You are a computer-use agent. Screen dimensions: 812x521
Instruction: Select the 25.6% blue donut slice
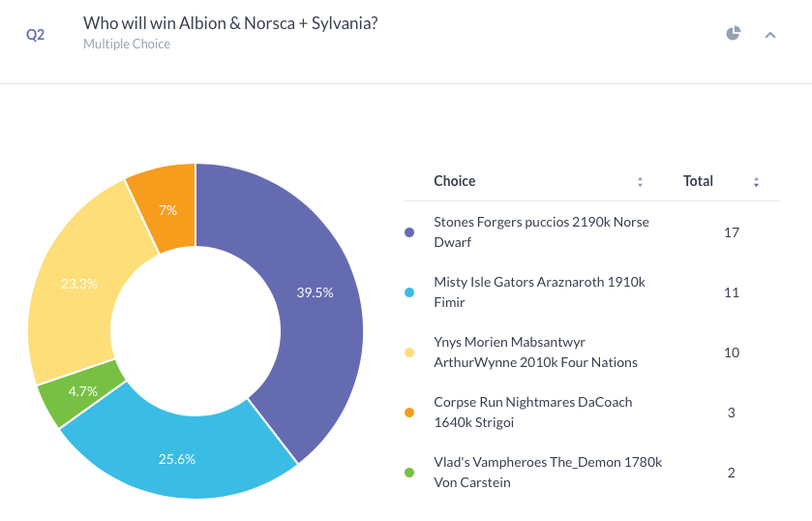click(177, 458)
